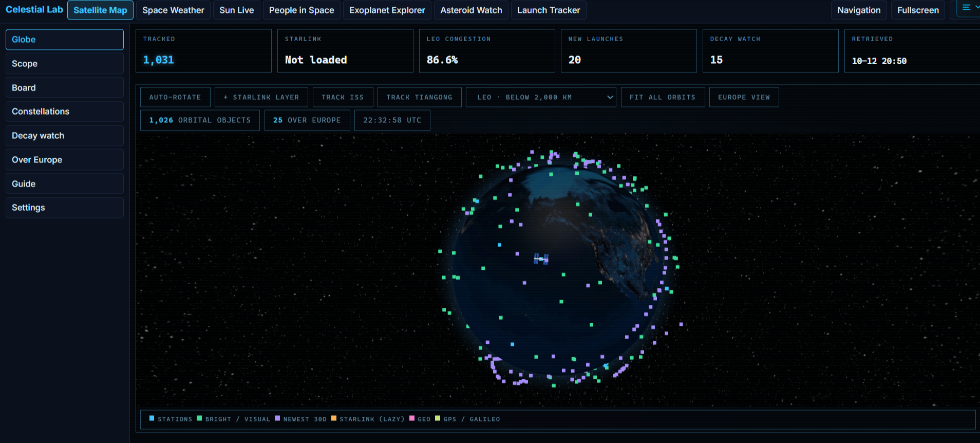Select the Satellite Map tab

pos(100,10)
